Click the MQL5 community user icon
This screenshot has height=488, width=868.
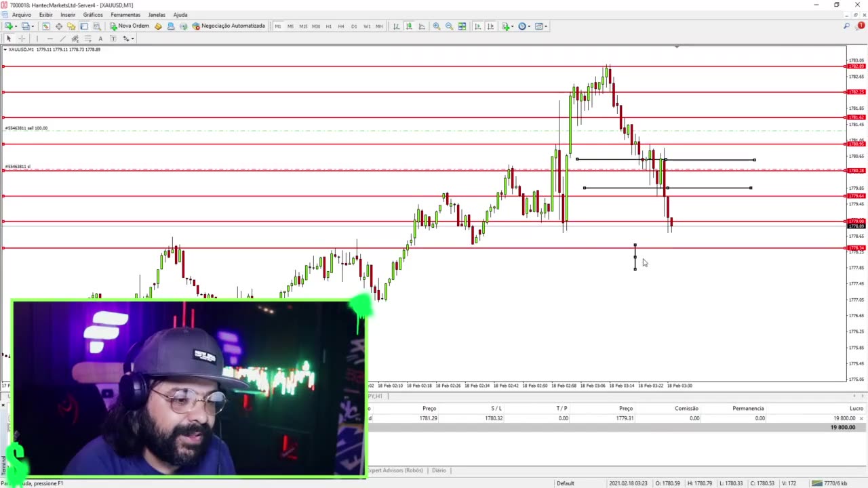171,26
